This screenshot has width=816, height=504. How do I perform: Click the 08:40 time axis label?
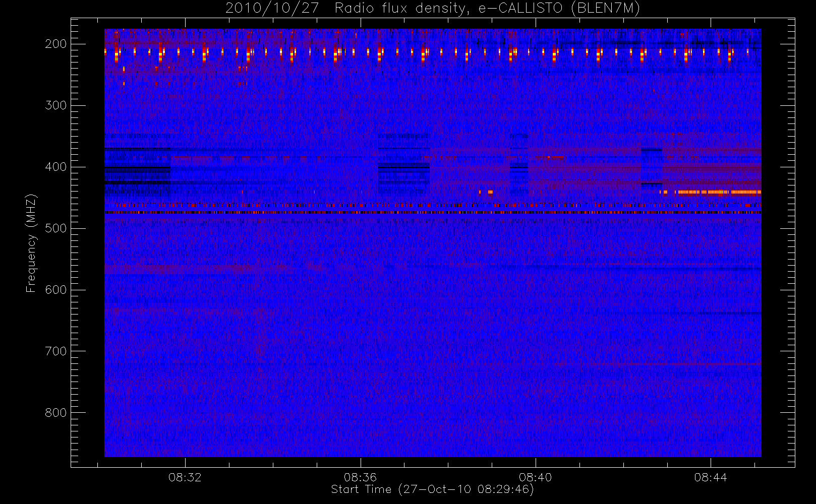pos(535,477)
